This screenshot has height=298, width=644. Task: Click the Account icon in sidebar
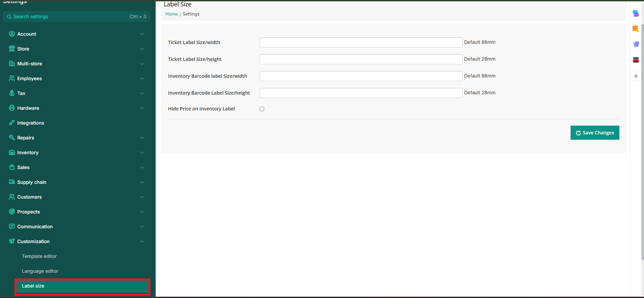pos(12,34)
